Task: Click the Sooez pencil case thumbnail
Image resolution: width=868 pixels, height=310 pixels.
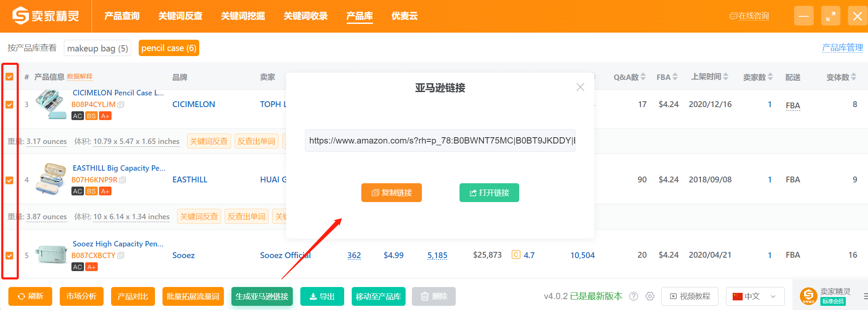Action: (x=51, y=255)
